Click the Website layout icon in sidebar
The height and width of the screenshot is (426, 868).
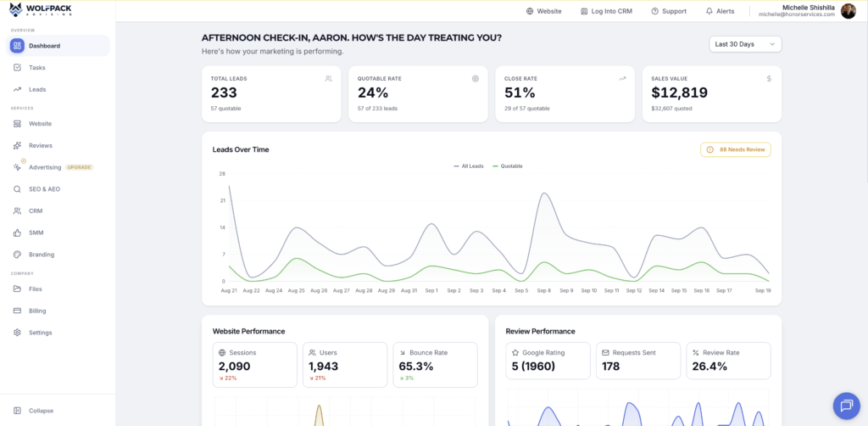point(17,124)
